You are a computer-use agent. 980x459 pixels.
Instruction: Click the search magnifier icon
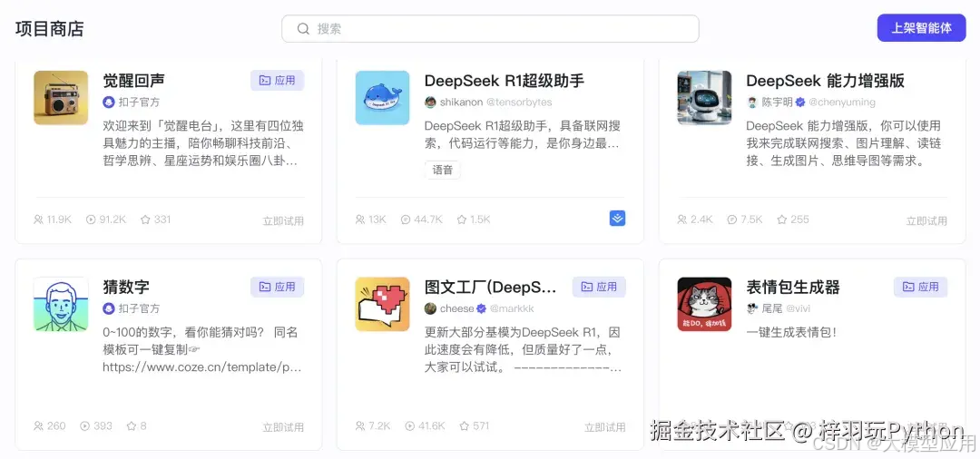pos(303,29)
